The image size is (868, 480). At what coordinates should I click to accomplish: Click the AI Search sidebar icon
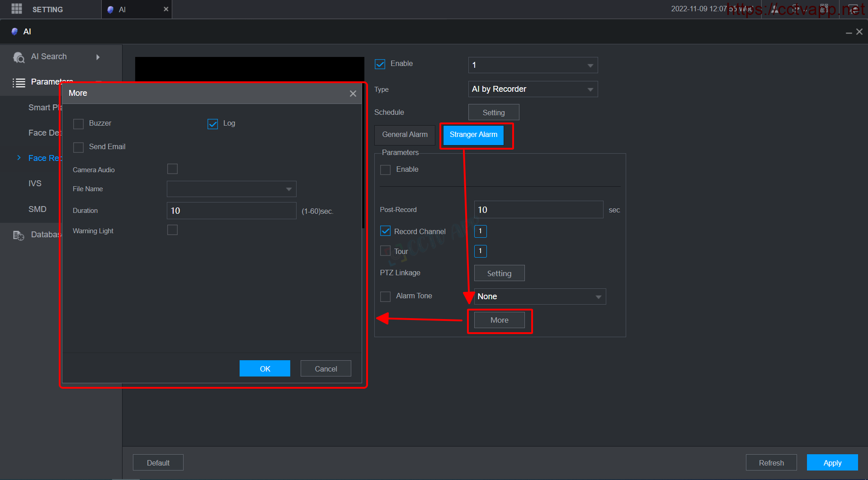(x=19, y=57)
